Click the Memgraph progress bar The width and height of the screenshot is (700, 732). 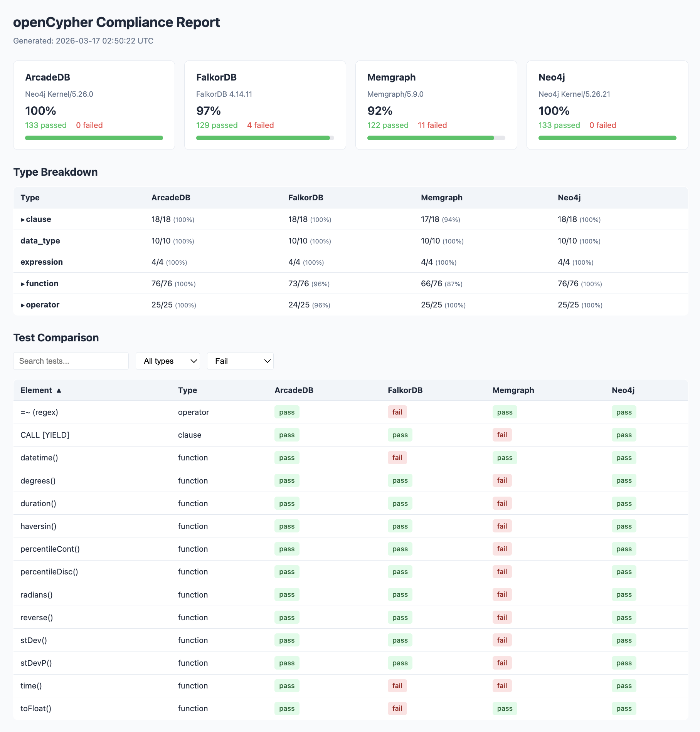(x=436, y=138)
